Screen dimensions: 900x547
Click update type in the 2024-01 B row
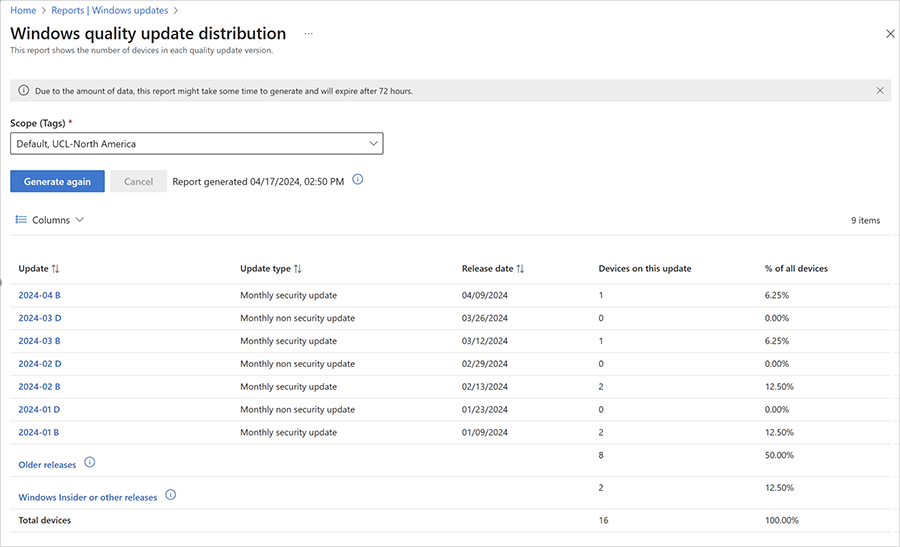tap(288, 432)
